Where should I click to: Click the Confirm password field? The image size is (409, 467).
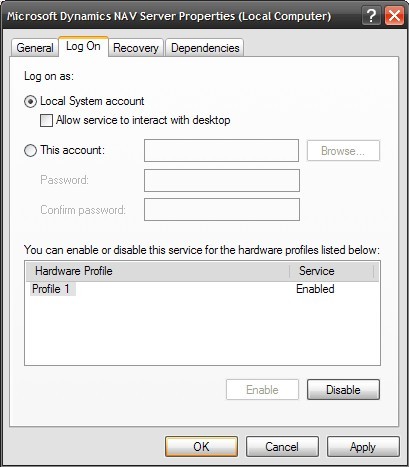tap(222, 210)
